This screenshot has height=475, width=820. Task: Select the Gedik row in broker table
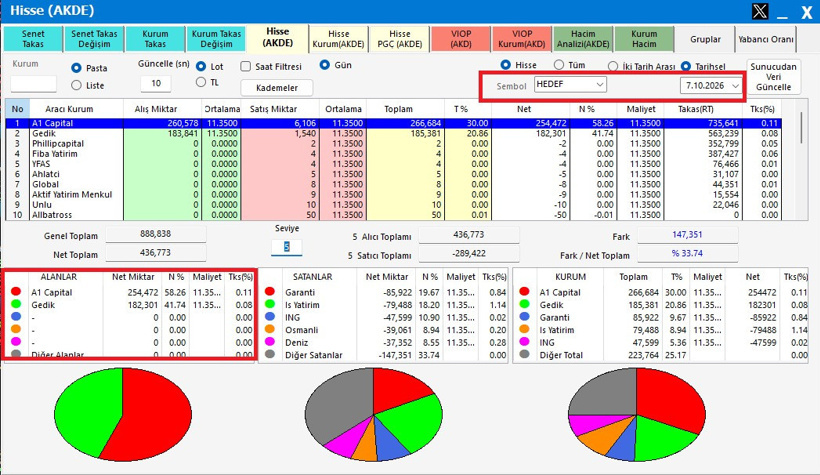pyautogui.click(x=393, y=133)
